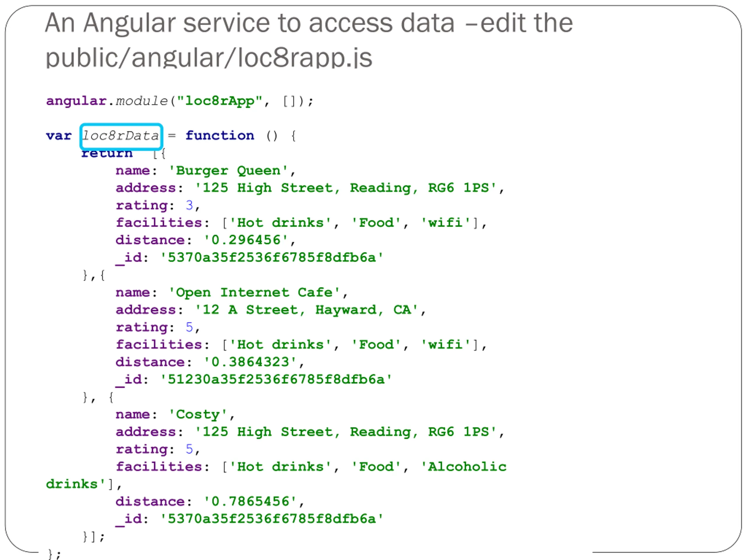747x560 pixels.
Task: Click the _id '51230a35f2536f6785f8dfb6a'
Action: (276, 379)
